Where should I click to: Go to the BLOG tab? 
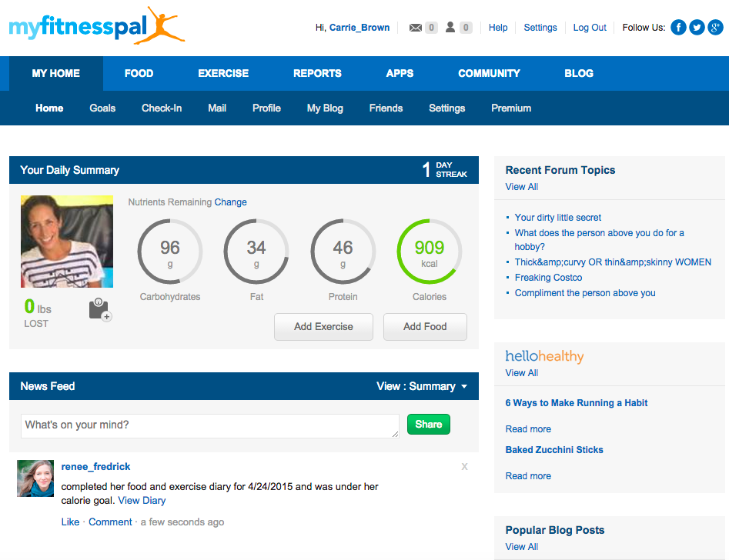(x=579, y=73)
